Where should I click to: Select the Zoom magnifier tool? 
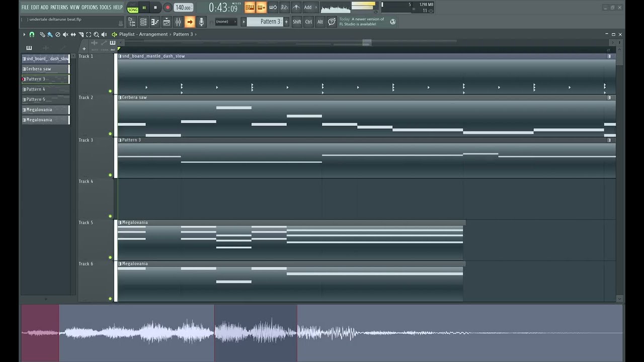(x=96, y=34)
